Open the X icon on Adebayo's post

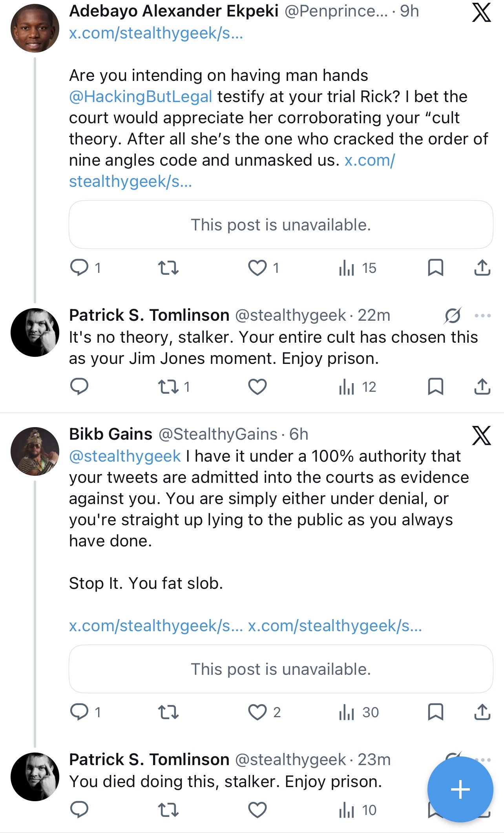pyautogui.click(x=481, y=12)
